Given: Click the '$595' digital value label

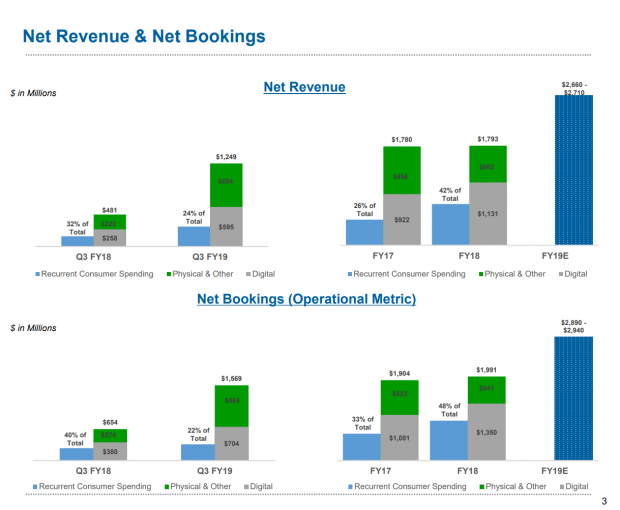Looking at the screenshot, I should point(226,227).
